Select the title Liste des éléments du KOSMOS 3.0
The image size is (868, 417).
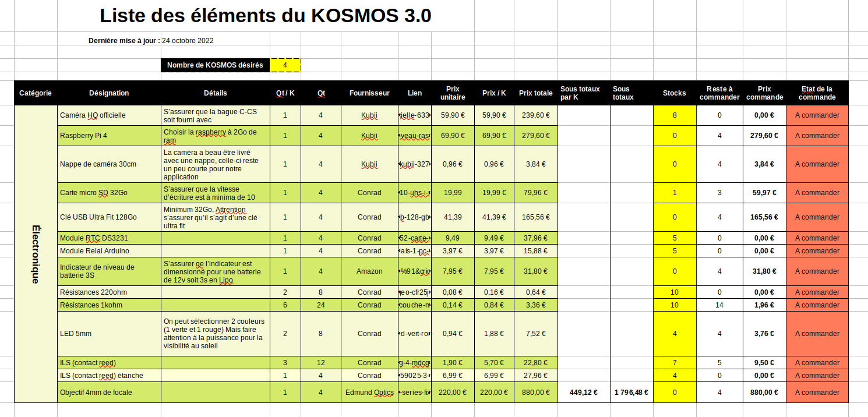click(x=266, y=16)
